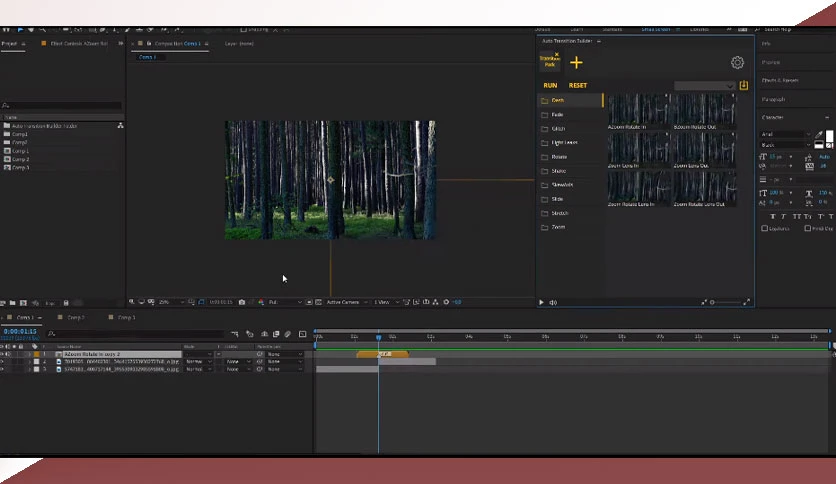The image size is (836, 484).
Task: Select the Transitions Pack tile
Action: [x=550, y=60]
